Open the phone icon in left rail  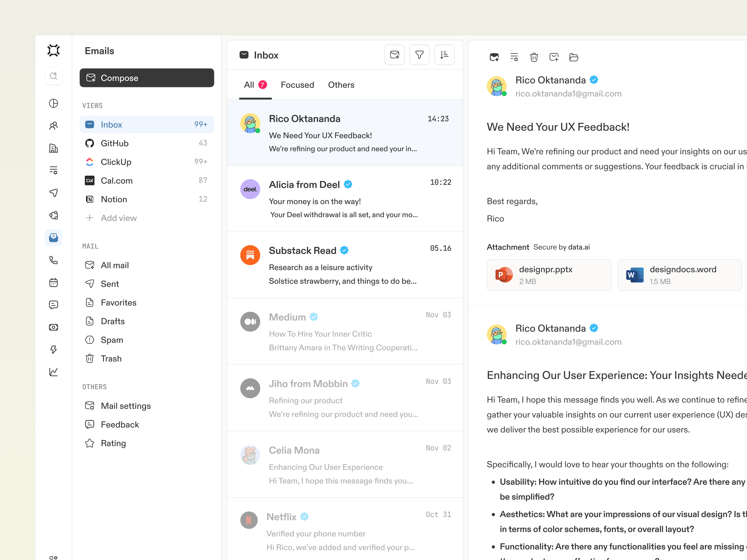(53, 260)
